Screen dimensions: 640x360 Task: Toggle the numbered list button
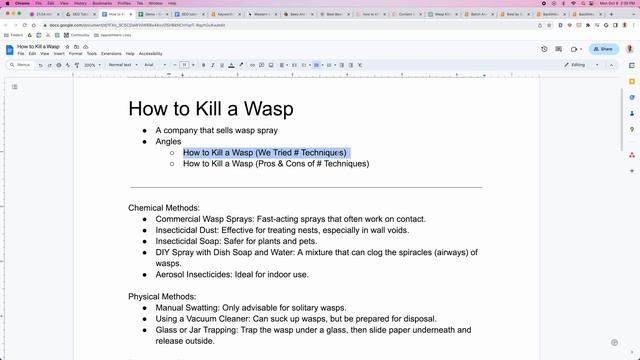tap(329, 65)
